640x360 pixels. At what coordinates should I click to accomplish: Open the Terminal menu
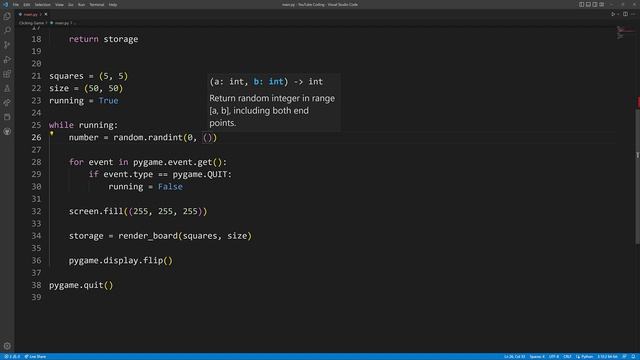[x=97, y=4]
